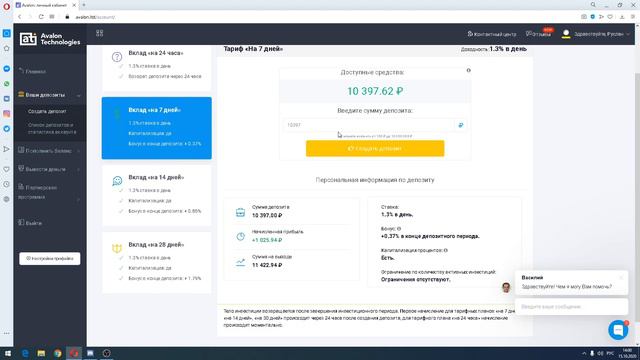Click the chat operator's avatar photo
The width and height of the screenshot is (640, 360).
tap(506, 287)
